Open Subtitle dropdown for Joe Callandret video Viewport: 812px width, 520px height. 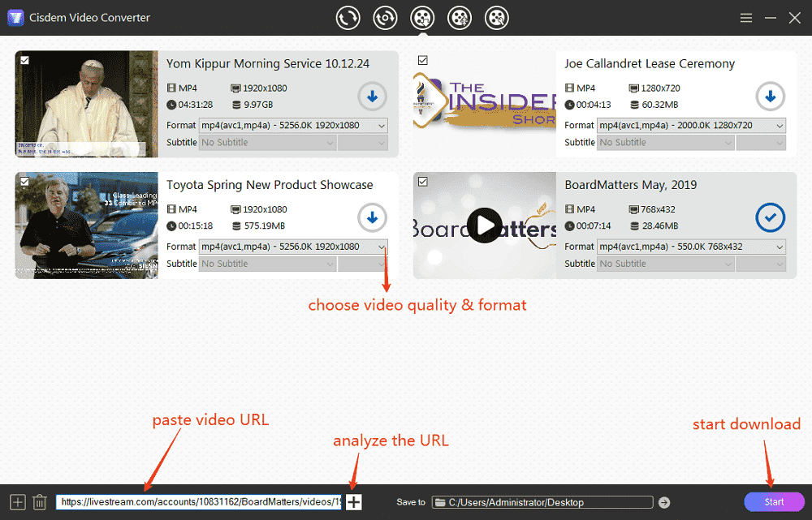[x=666, y=142]
